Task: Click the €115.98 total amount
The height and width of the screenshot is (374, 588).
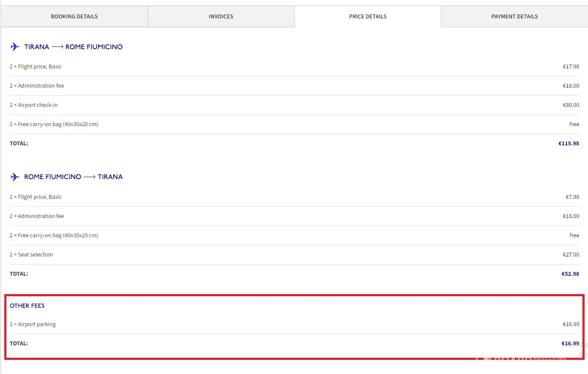Action: tap(568, 144)
